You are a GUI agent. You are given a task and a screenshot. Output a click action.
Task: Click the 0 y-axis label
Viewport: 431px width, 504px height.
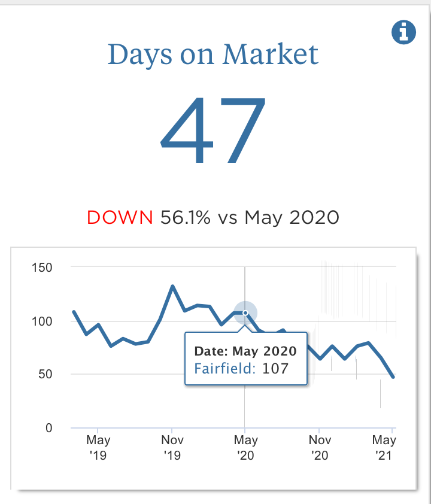49,428
